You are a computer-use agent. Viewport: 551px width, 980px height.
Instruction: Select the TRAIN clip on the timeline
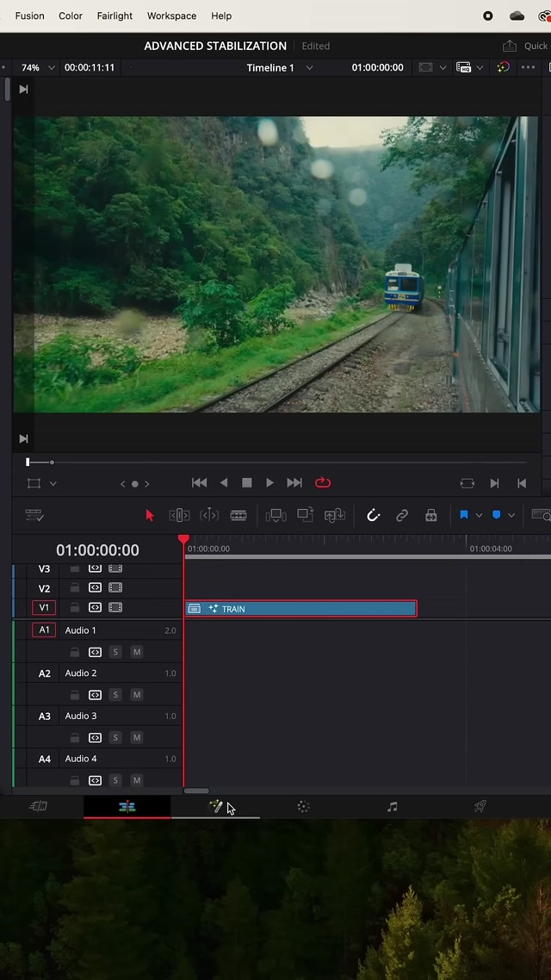(301, 609)
